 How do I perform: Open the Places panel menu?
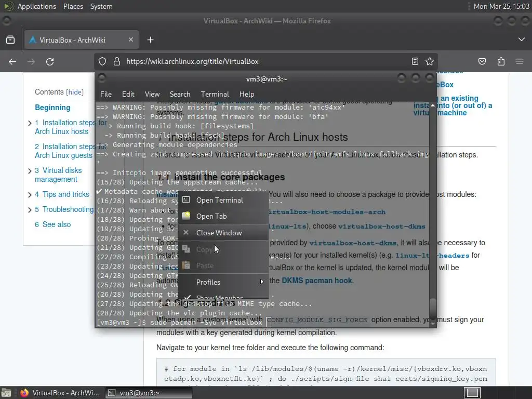(x=73, y=6)
